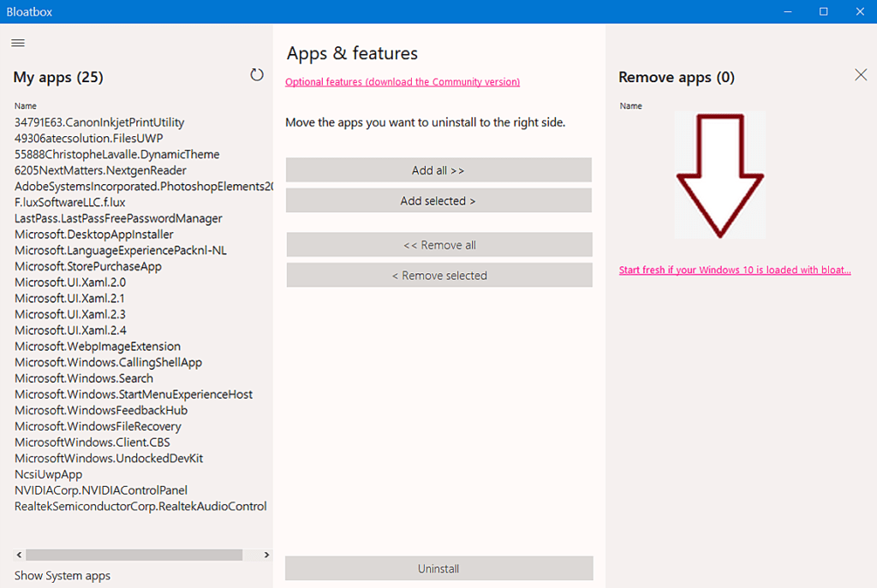Screen dimensions: 877x588
Task: Click the right arrow of the horizontal scrollbar
Action: 267,555
